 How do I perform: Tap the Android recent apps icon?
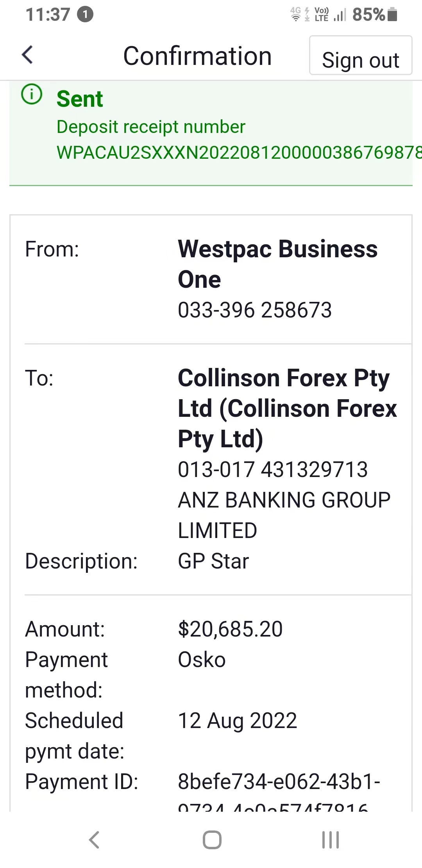pyautogui.click(x=331, y=839)
